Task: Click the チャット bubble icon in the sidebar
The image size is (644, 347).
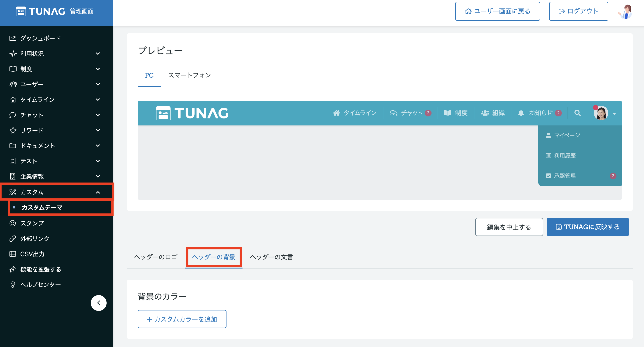Action: coord(13,115)
